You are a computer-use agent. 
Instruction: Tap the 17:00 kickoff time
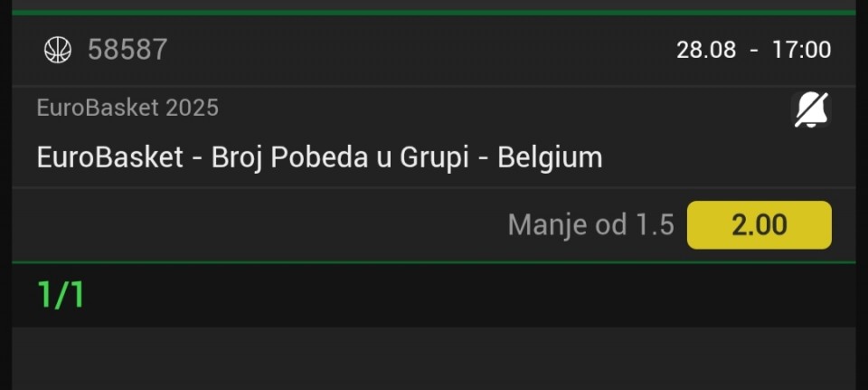click(x=802, y=50)
